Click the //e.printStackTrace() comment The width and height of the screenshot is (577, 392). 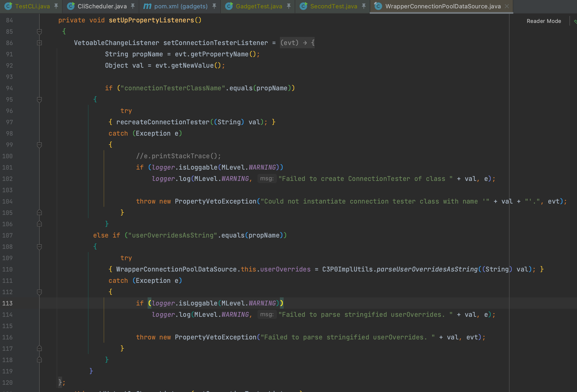[178, 156]
